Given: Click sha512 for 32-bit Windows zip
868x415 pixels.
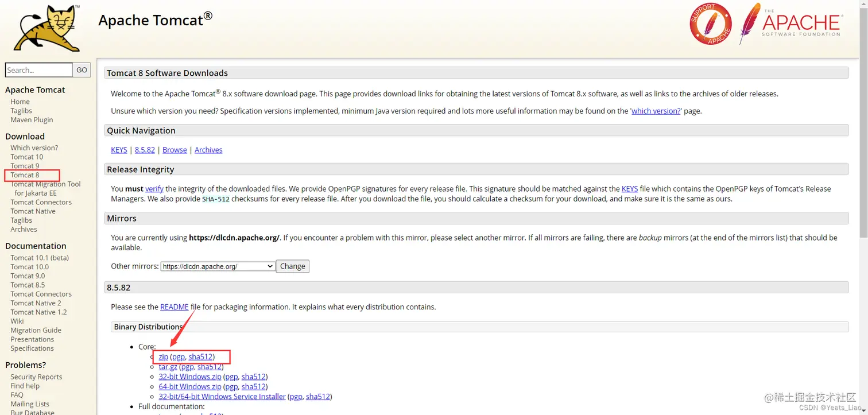Looking at the screenshot, I should 254,377.
